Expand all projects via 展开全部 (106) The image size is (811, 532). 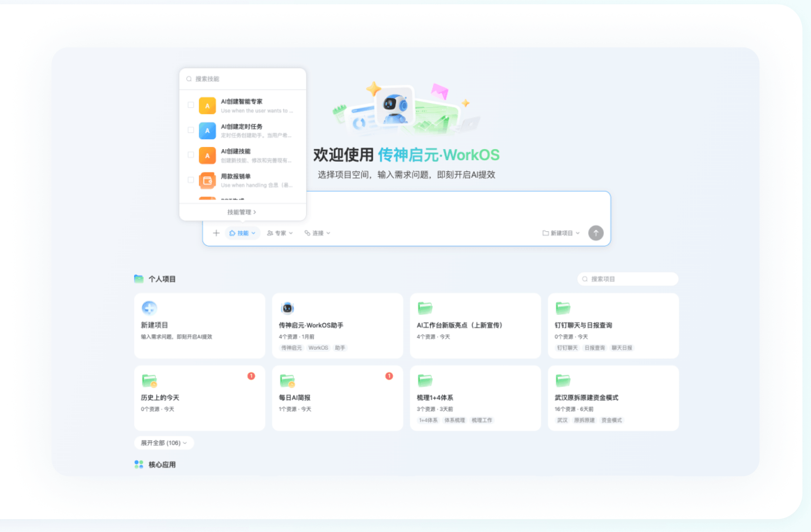point(164,443)
